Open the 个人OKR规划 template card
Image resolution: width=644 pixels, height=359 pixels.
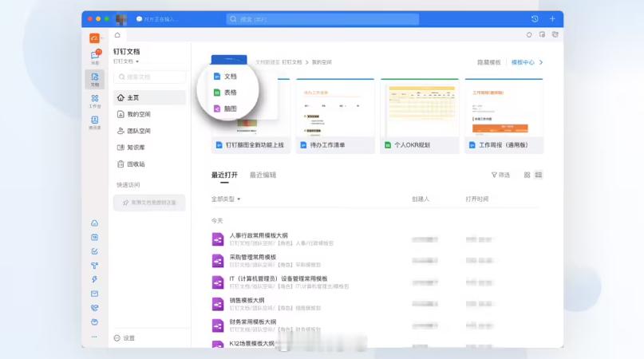(419, 116)
